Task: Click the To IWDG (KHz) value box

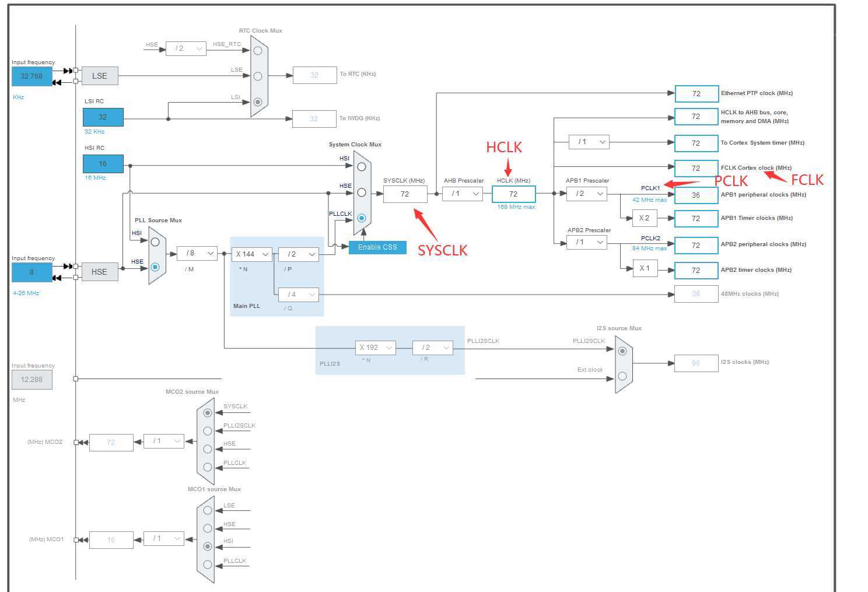Action: click(314, 119)
